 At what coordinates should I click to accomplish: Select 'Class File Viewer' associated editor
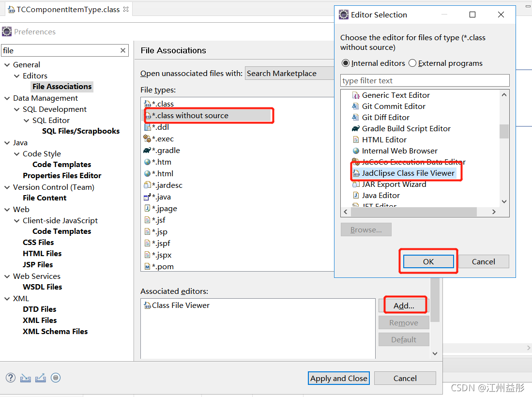click(181, 305)
